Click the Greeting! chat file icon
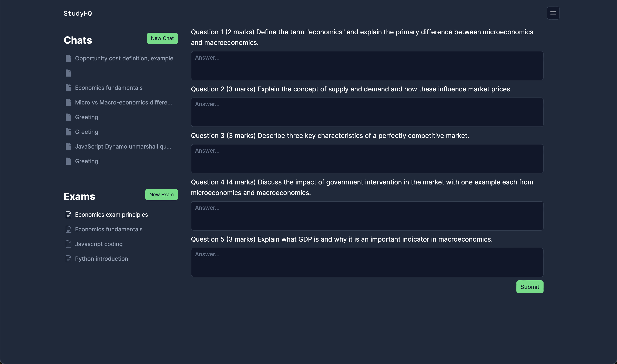Image resolution: width=617 pixels, height=364 pixels. [68, 161]
